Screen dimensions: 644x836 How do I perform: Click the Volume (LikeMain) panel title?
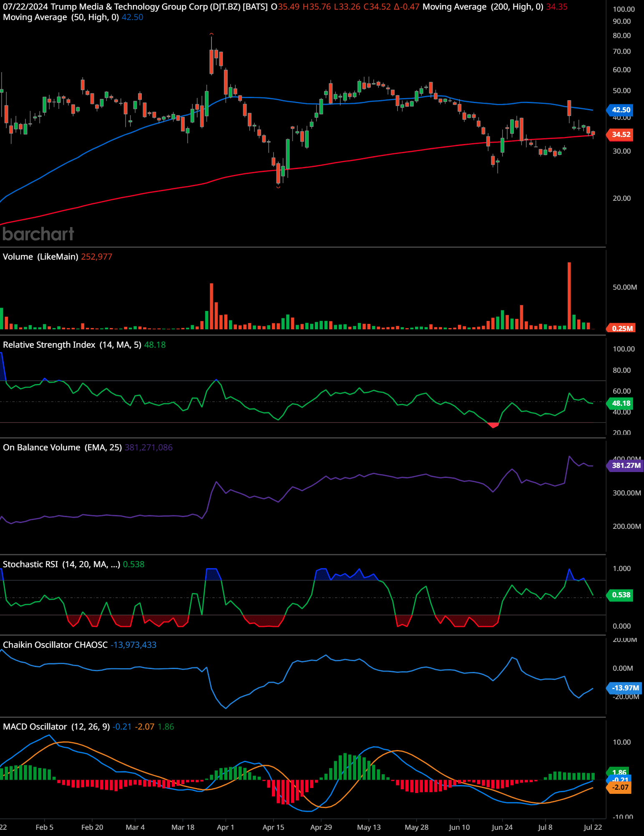(40, 257)
